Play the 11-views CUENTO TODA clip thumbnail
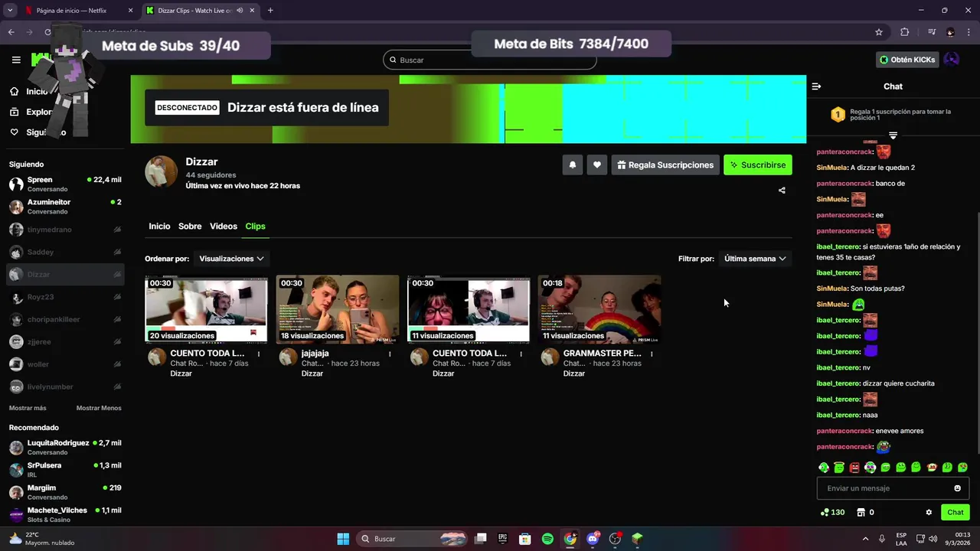Image resolution: width=980 pixels, height=551 pixels. click(469, 309)
